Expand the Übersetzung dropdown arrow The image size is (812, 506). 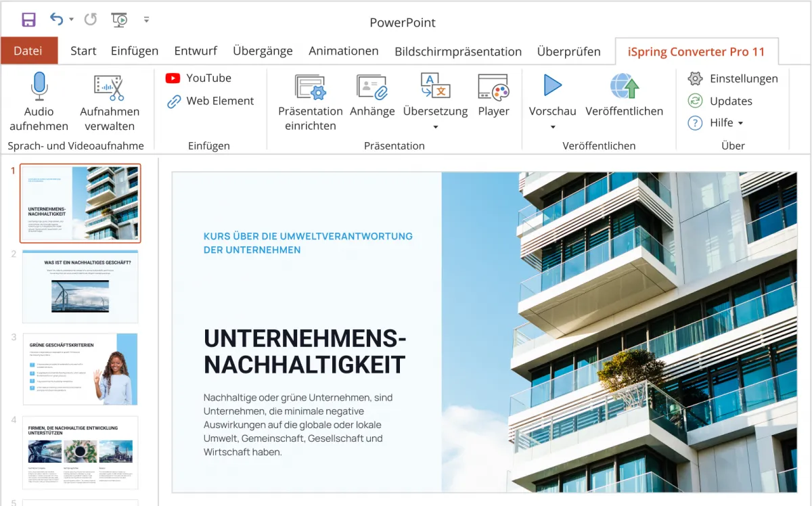click(435, 127)
